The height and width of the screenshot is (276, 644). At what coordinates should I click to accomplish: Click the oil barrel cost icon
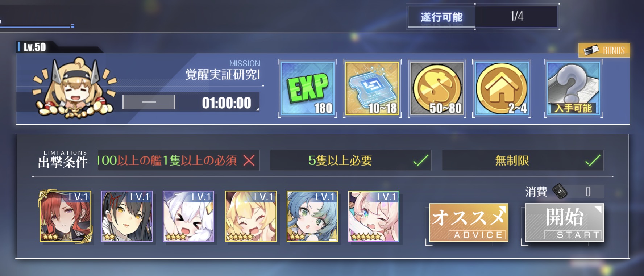tap(559, 191)
